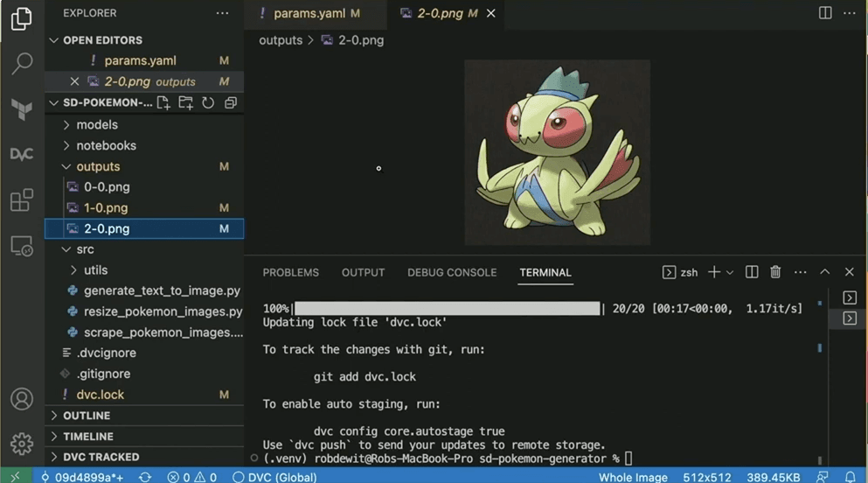The height and width of the screenshot is (483, 868).
Task: Switch to the PROBLEMS panel tab
Action: 290,273
